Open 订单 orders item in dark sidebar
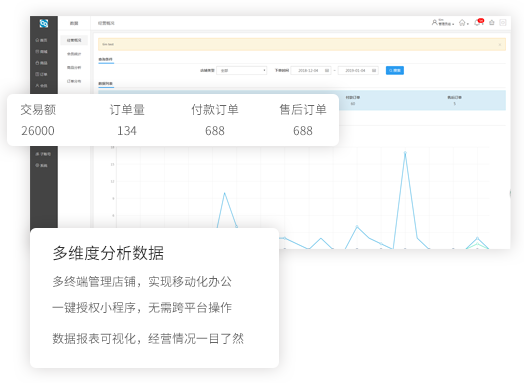The height and width of the screenshot is (383, 524). pos(41,74)
